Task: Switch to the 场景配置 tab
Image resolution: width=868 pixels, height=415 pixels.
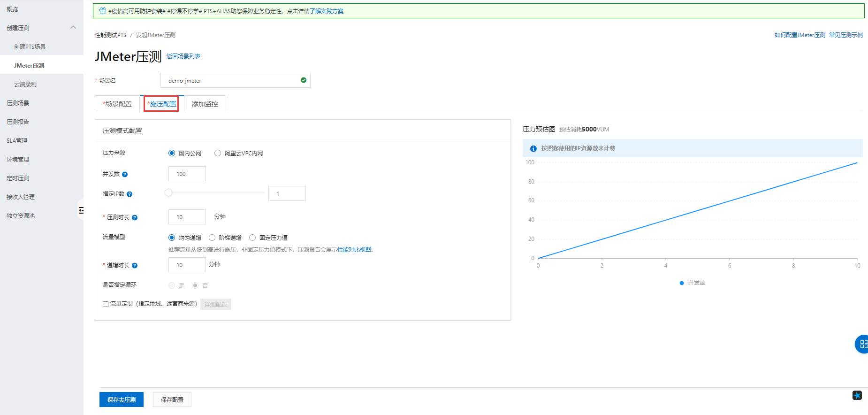Action: pyautogui.click(x=117, y=104)
